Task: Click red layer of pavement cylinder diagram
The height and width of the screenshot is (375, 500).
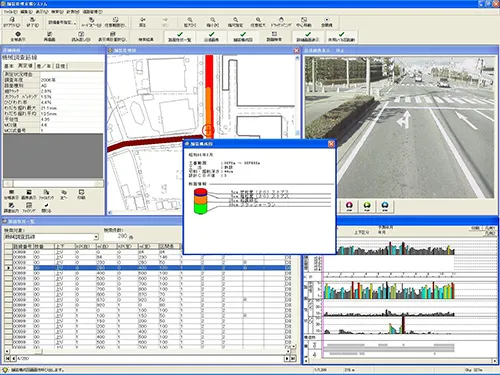Action: pos(201,191)
